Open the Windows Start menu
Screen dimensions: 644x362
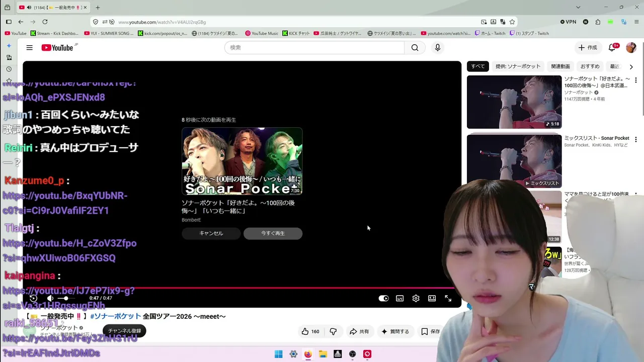(278, 354)
